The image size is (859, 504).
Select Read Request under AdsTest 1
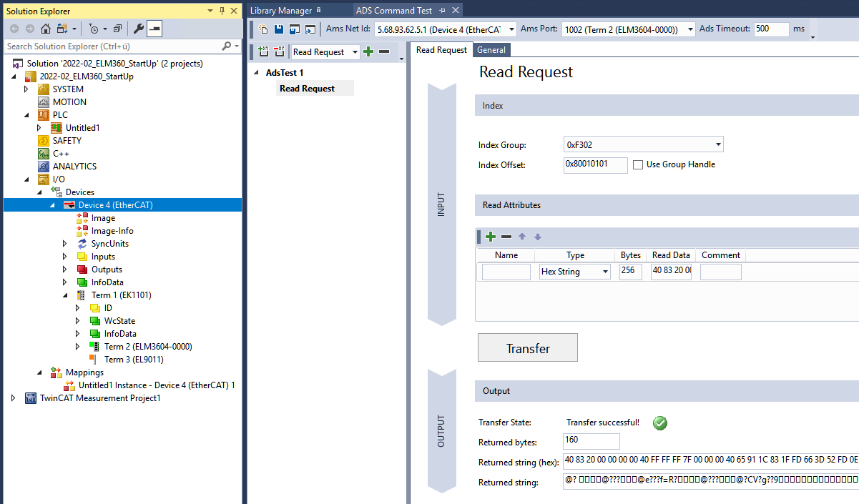point(307,89)
